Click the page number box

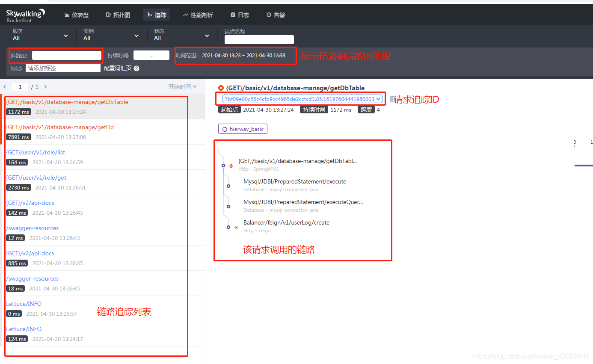pyautogui.click(x=20, y=87)
